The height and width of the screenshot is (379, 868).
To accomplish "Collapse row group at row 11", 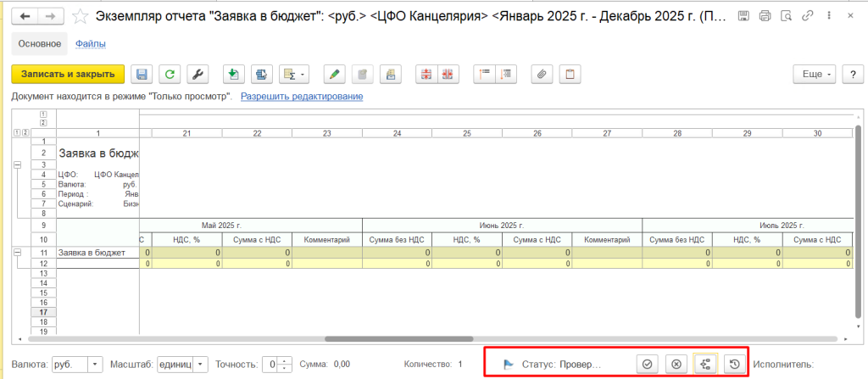I will point(19,252).
